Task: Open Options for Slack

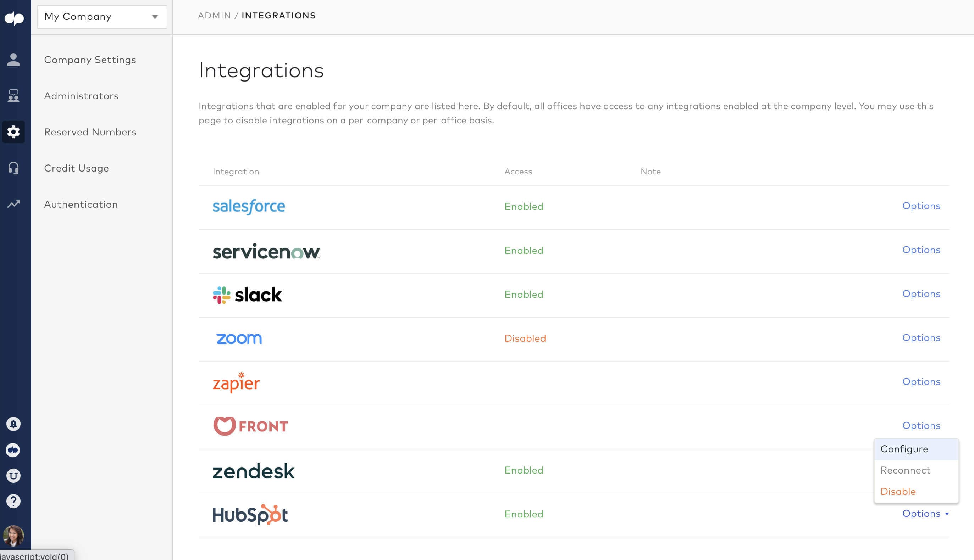Action: (921, 294)
